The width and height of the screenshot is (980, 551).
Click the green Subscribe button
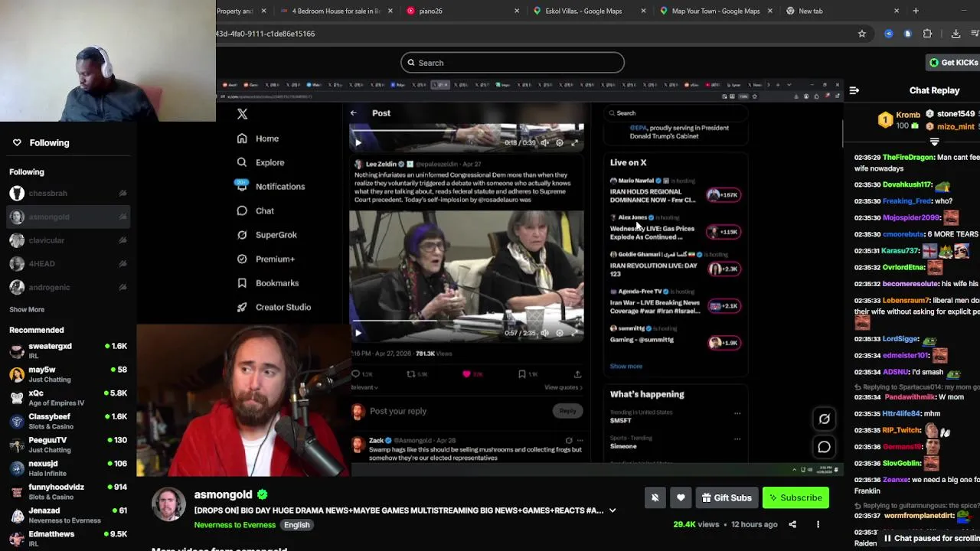click(x=795, y=498)
